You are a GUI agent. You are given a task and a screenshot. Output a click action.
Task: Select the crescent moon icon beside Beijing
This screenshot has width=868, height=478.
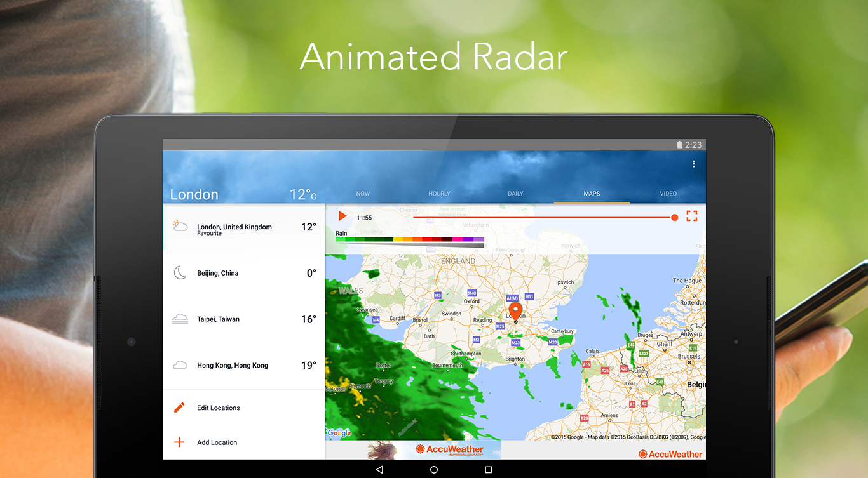tap(180, 272)
